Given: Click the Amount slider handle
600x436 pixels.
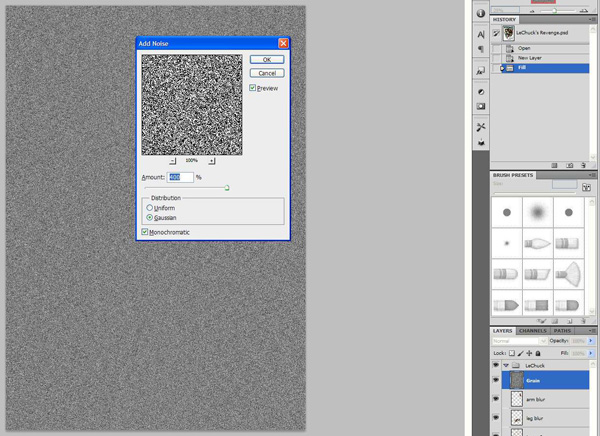Looking at the screenshot, I should pyautogui.click(x=227, y=188).
